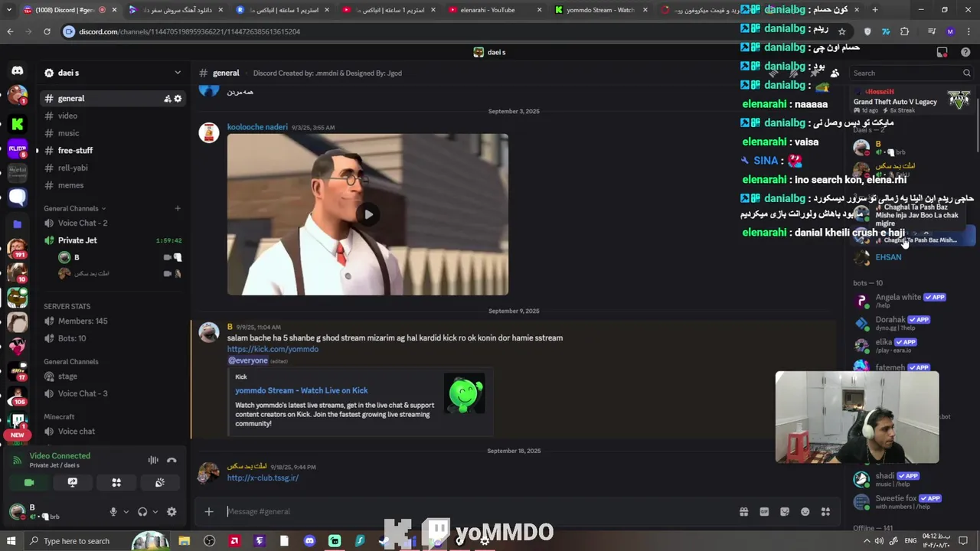Screen dimensions: 980x551
Task: Open the attachment plus button
Action: [x=208, y=511]
